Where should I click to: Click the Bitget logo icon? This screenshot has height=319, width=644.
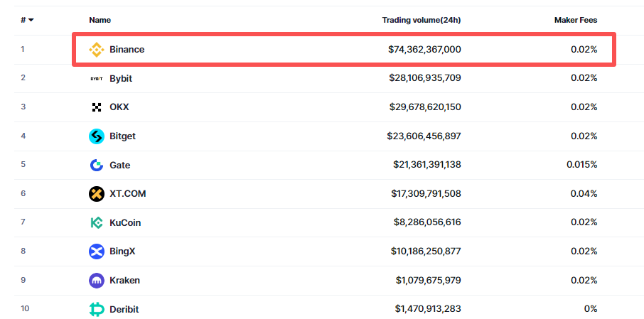96,136
